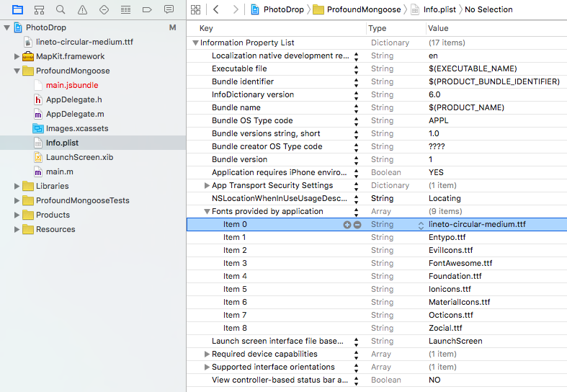Go back with left chevron

point(216,9)
